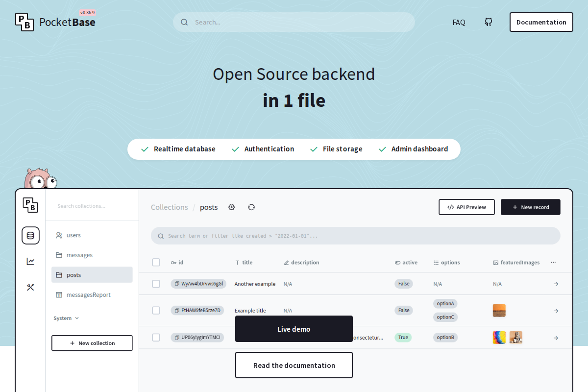Open the database collections sidebar icon

coord(30,236)
